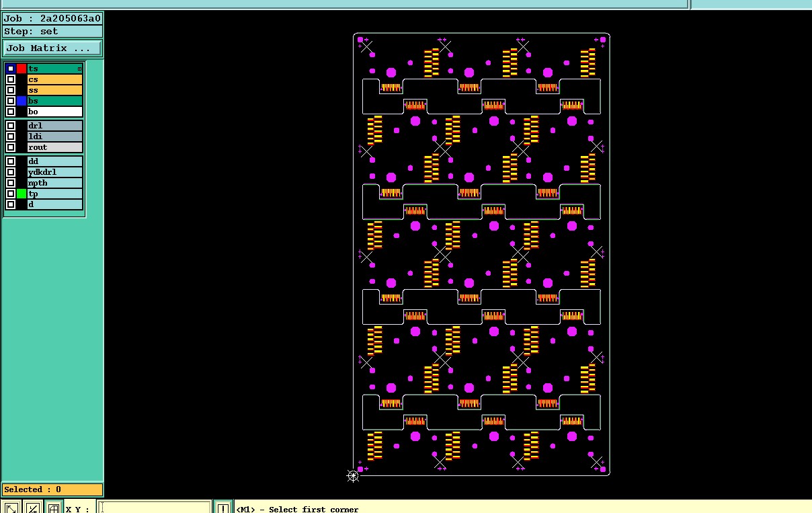Viewport: 812px width, 513px height.
Task: Toggle the ldi layer checkbox
Action: click(x=11, y=136)
